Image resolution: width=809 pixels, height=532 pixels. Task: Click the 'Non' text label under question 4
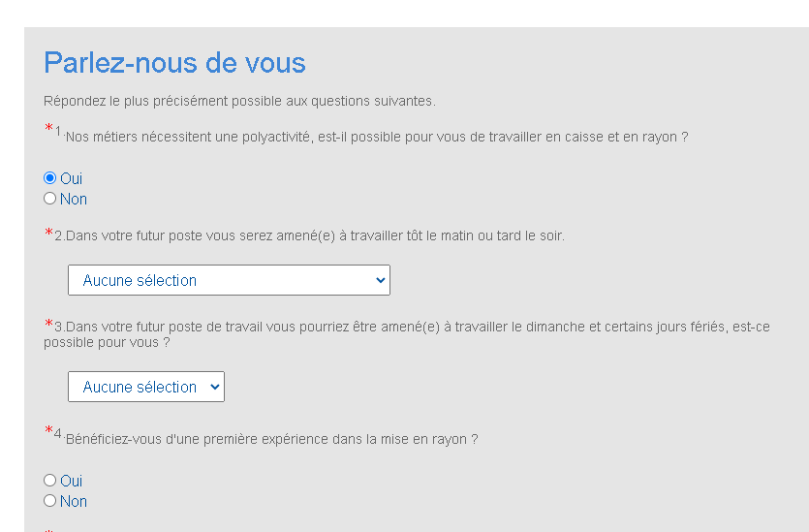74,502
